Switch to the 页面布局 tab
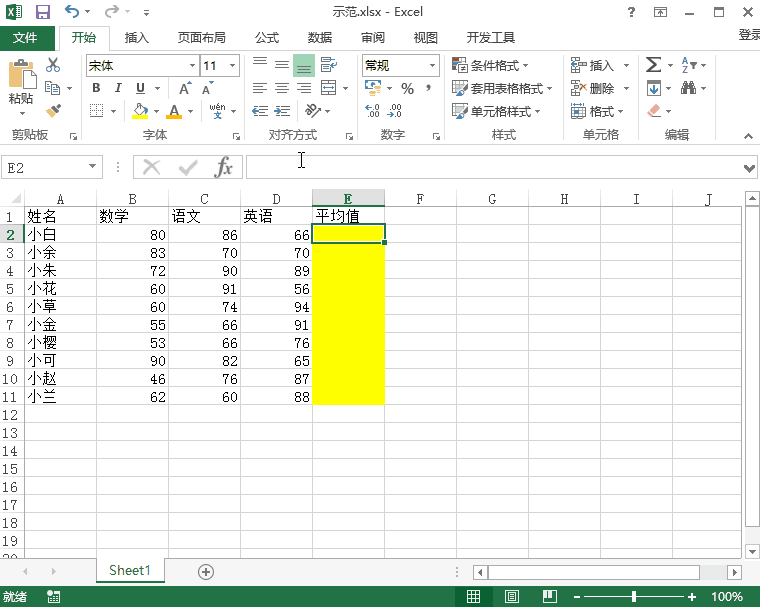Screen dimensions: 760x607 pyautogui.click(x=202, y=37)
